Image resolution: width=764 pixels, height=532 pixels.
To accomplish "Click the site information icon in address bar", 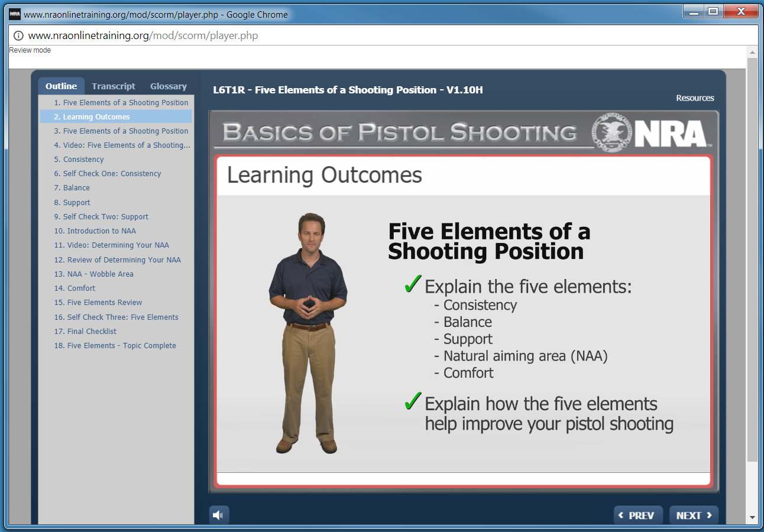I will pyautogui.click(x=18, y=35).
